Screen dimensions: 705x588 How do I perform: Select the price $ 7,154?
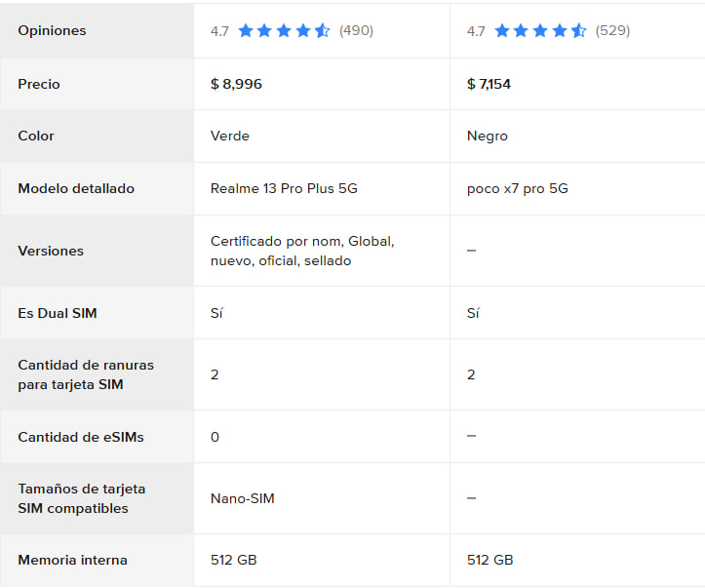pos(489,84)
